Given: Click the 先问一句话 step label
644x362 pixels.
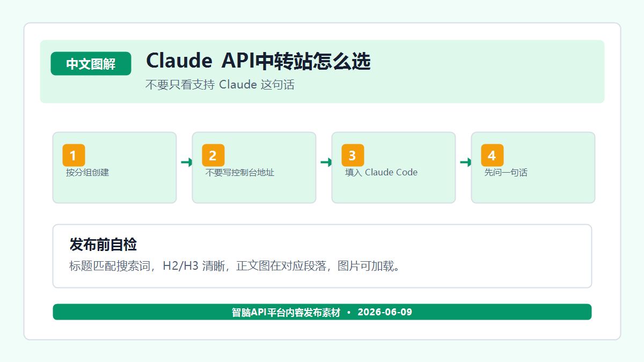Looking at the screenshot, I should point(506,173).
